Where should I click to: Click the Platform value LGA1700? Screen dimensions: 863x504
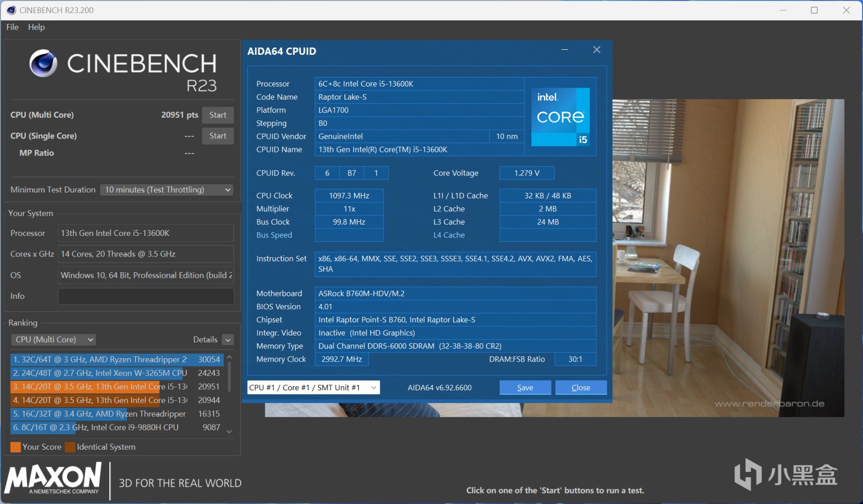[420, 110]
